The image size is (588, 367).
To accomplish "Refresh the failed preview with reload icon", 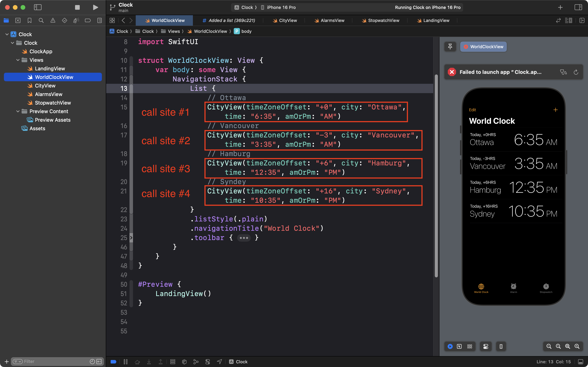I will point(576,72).
